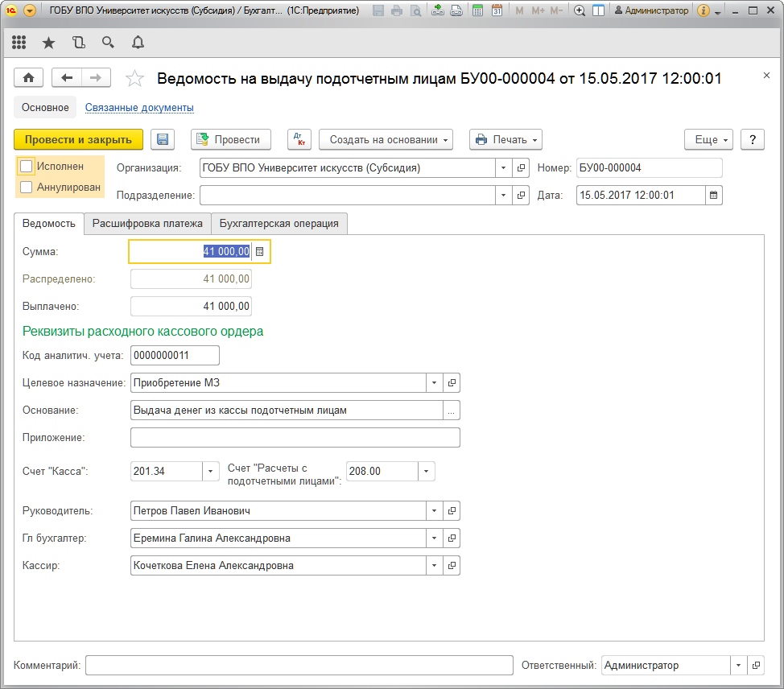Image resolution: width=784 pixels, height=689 pixels.
Task: Open the search magnifier icon
Action: [108, 43]
